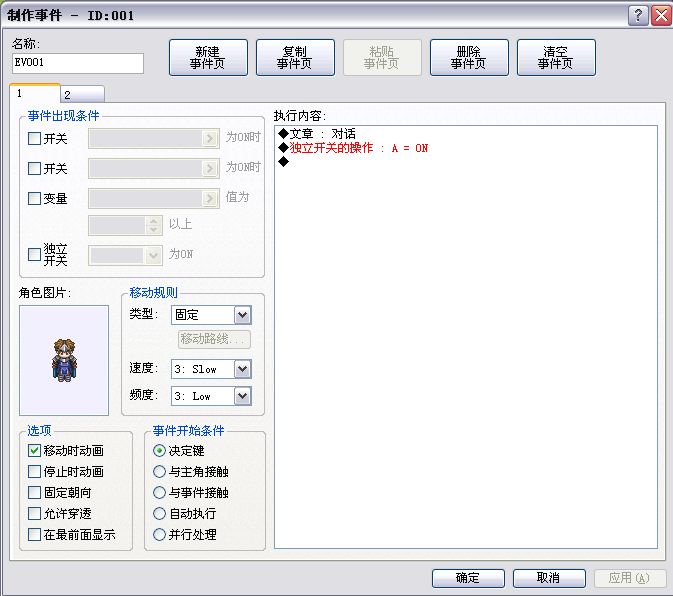Screen dimensions: 673x596
Task: Switch to event page tab 2
Action: tap(82, 94)
